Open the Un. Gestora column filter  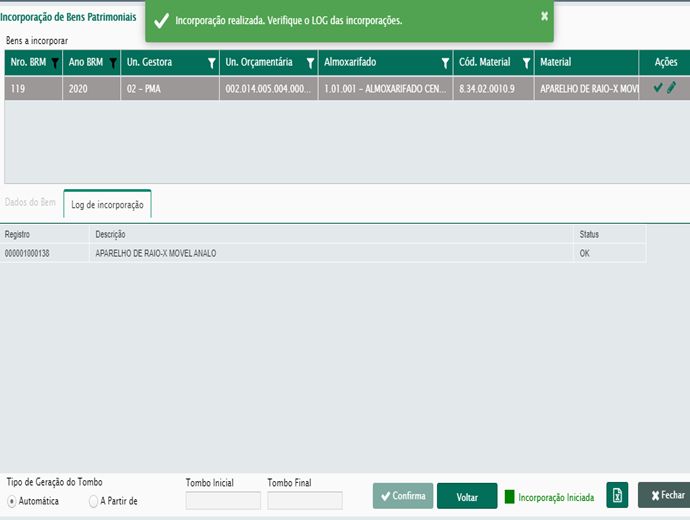click(x=211, y=63)
